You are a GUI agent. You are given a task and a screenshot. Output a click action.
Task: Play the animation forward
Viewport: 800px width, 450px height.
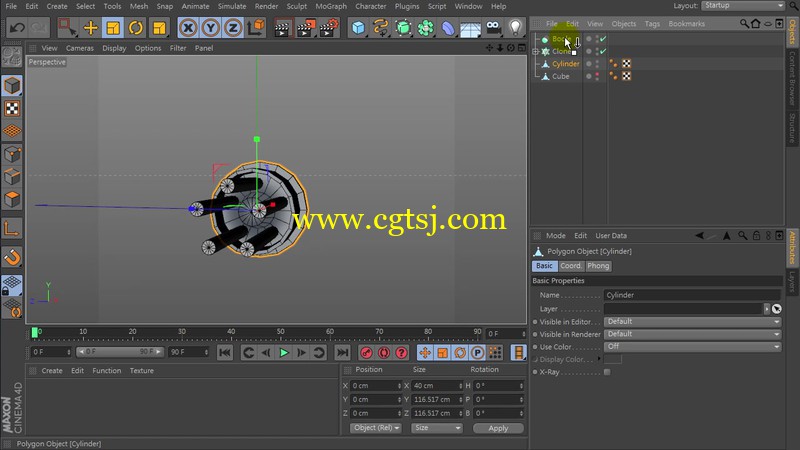pos(284,353)
